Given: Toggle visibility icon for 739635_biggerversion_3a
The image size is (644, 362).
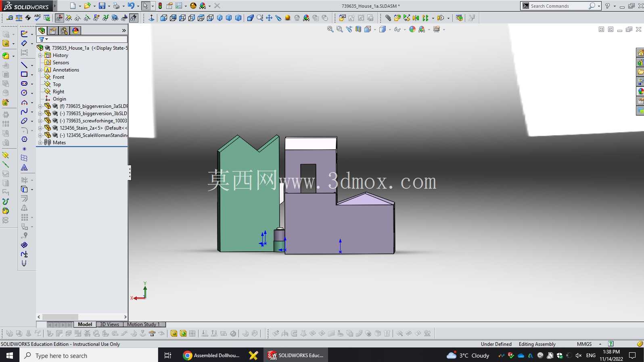Looking at the screenshot, I should tap(55, 106).
